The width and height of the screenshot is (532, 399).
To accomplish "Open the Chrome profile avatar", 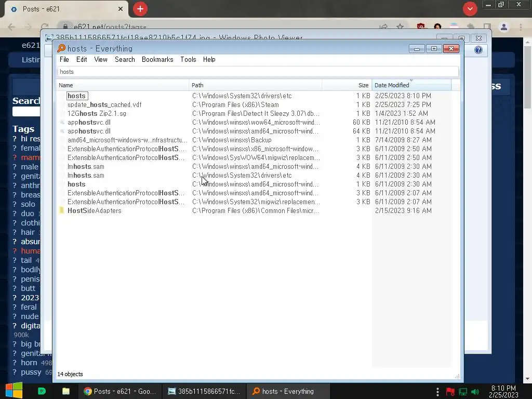I will point(504,27).
